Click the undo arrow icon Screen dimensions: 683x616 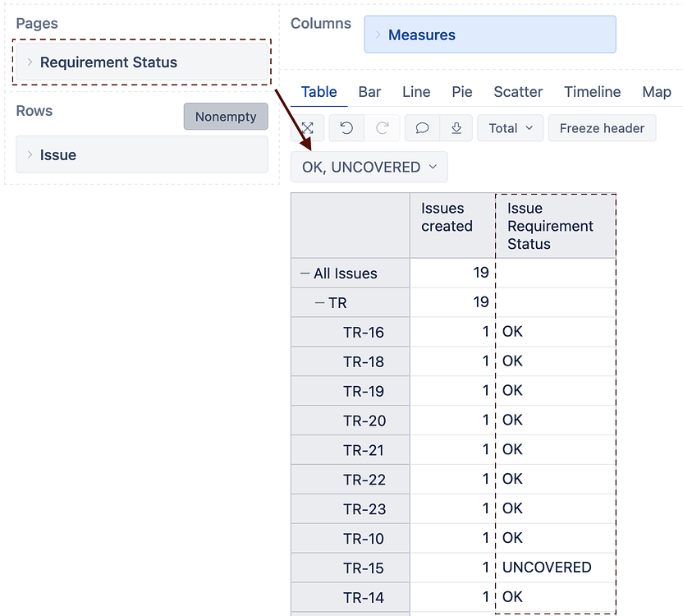(x=346, y=128)
